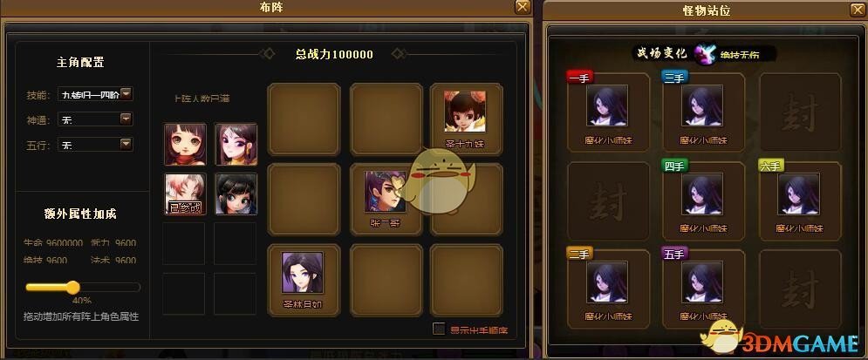Select the red-scarf girl hero portrait
The image size is (868, 360).
coord(186,145)
